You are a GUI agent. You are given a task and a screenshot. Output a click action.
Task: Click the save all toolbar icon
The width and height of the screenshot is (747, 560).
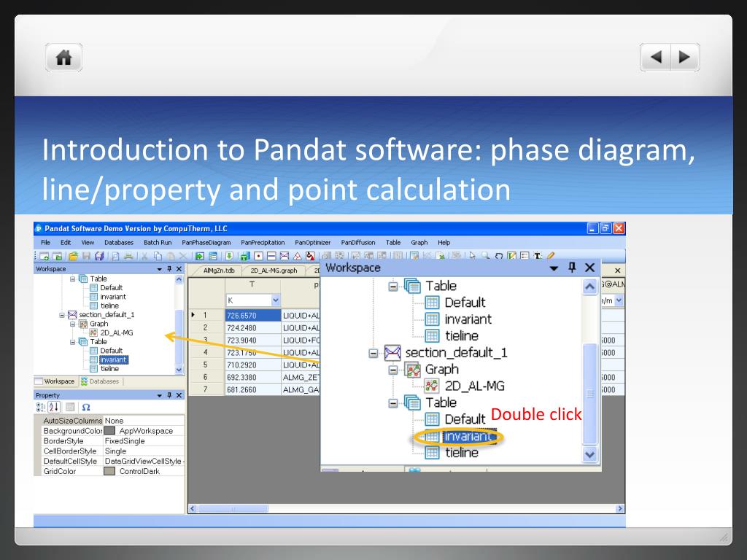[99, 256]
